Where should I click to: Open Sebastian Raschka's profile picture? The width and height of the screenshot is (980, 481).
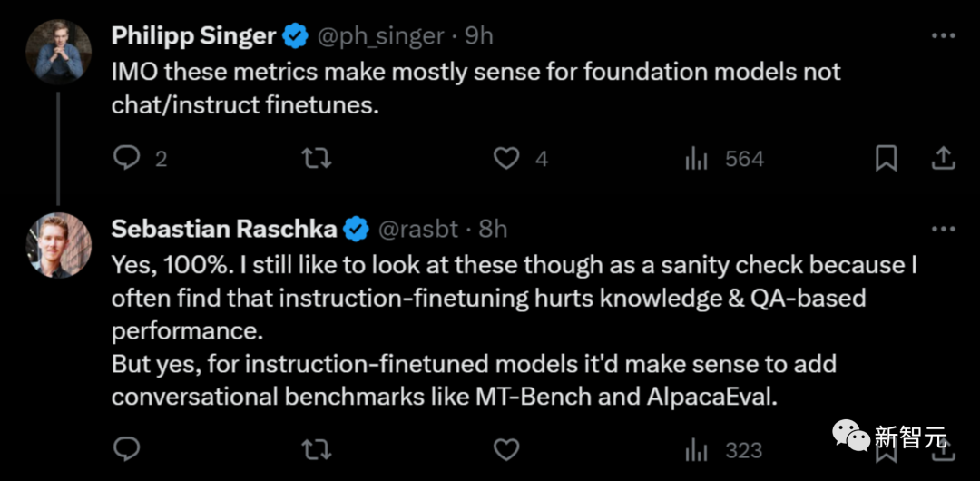pos(58,245)
